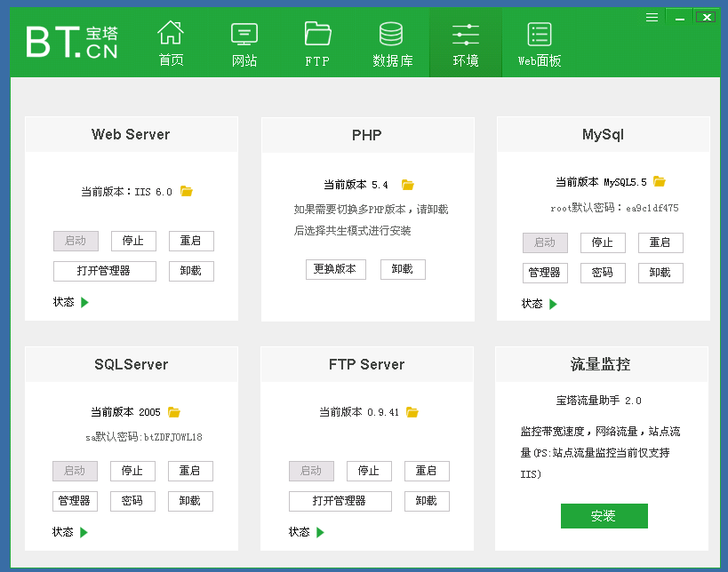Install 流量监控 with the green 安装 button

(604, 516)
